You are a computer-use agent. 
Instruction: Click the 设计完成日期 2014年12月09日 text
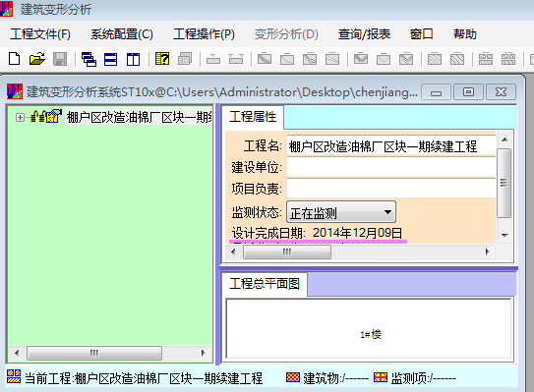tap(317, 233)
